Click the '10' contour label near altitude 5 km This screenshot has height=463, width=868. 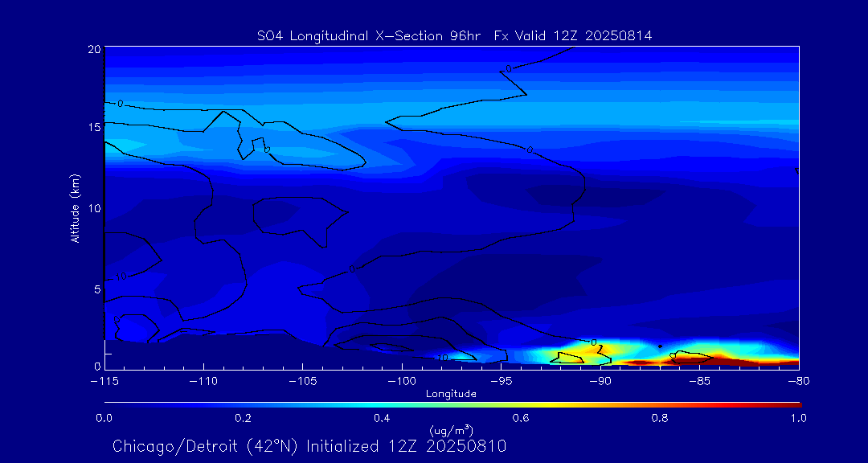pyautogui.click(x=121, y=277)
